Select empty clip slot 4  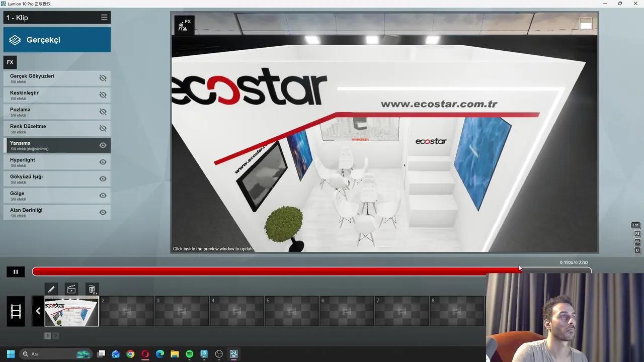pyautogui.click(x=236, y=311)
